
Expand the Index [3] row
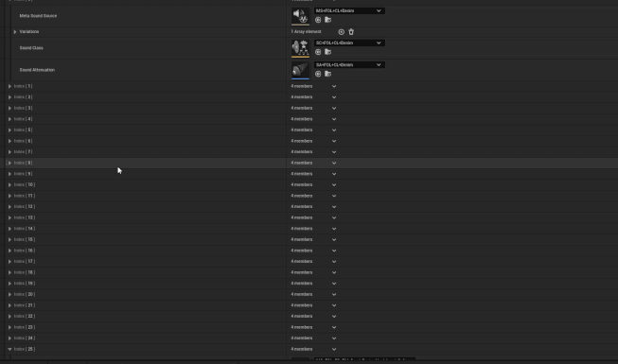(x=9, y=109)
